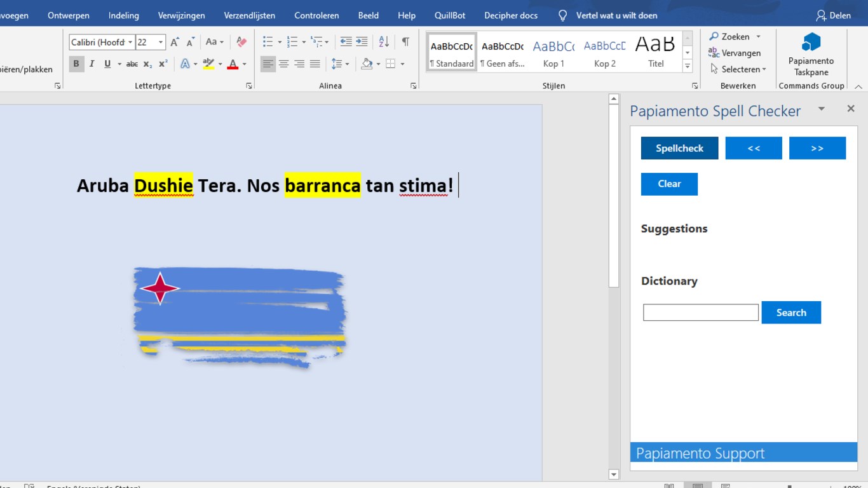Toggle italic formatting
Screen dimensions: 868x488
coord(92,64)
